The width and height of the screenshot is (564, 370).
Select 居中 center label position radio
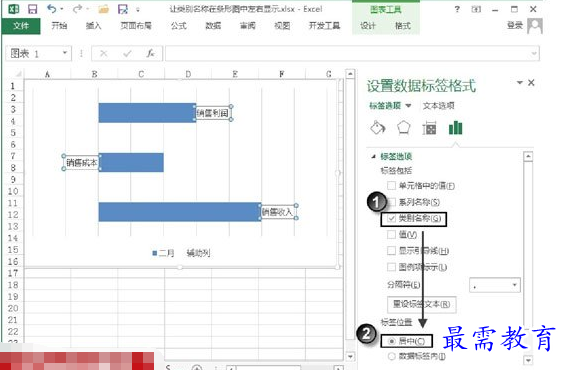pyautogui.click(x=392, y=341)
